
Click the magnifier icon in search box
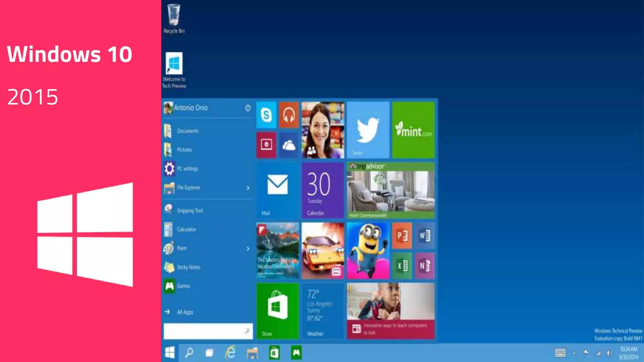(x=247, y=331)
